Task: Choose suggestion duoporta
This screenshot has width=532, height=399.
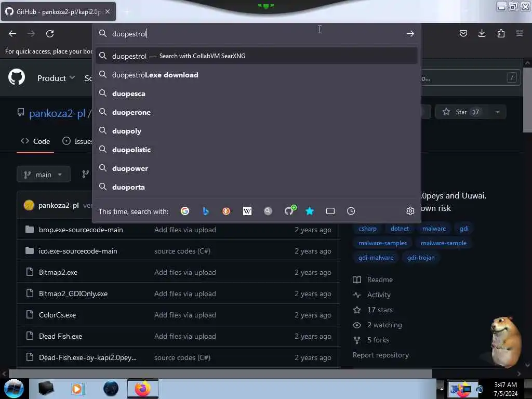Action: pyautogui.click(x=257, y=187)
